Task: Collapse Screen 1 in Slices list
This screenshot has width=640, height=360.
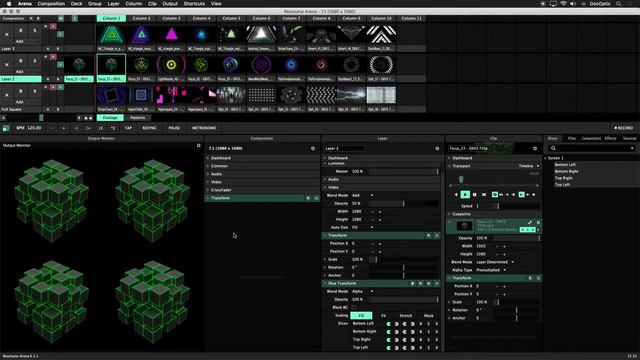Action: [x=546, y=158]
